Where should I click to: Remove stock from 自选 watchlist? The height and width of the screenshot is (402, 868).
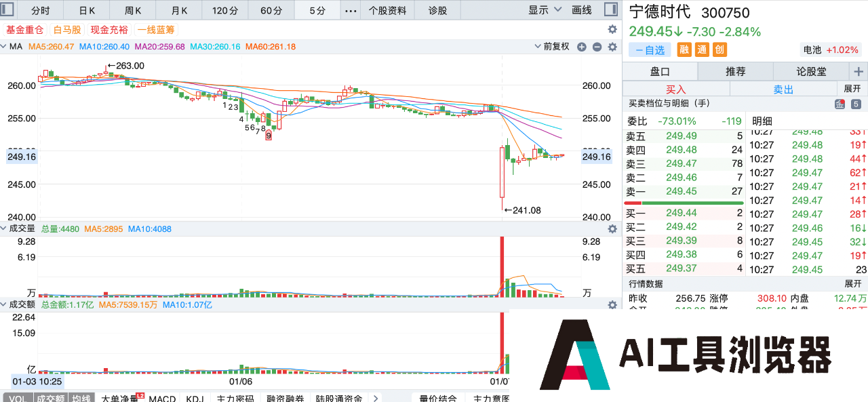[x=650, y=50]
